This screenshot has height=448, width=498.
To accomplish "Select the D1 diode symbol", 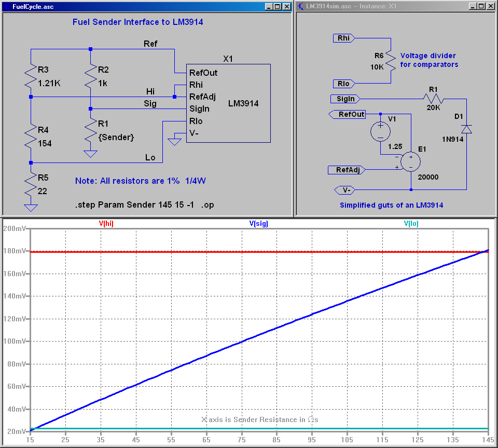I will (466, 129).
